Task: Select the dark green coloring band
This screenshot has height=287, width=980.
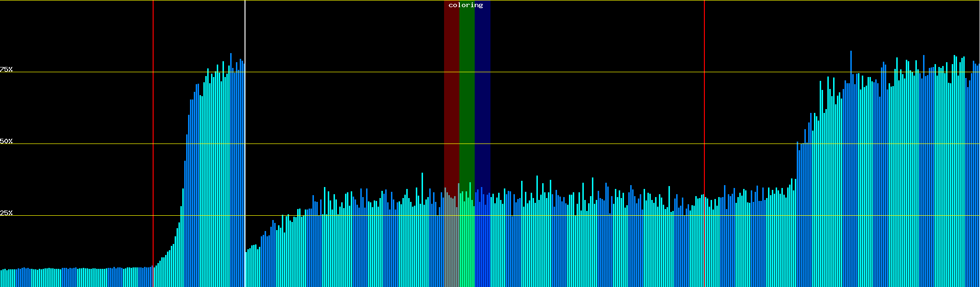Action: (x=467, y=96)
